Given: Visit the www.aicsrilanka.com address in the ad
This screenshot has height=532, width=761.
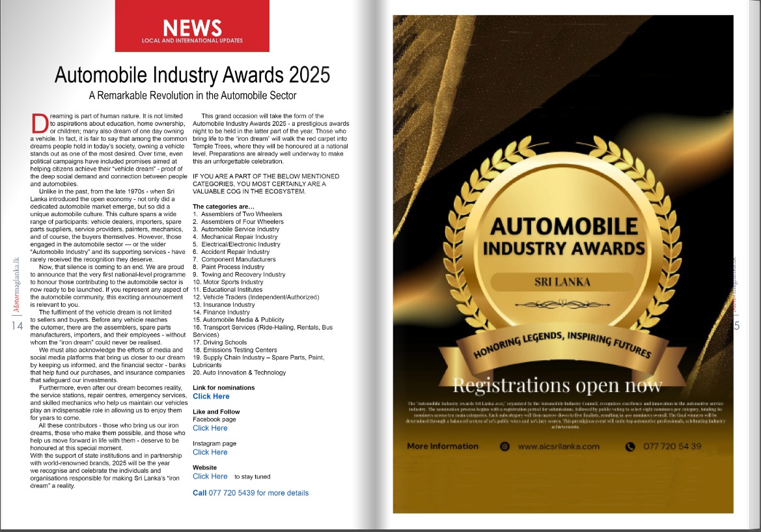Looking at the screenshot, I should 559,447.
